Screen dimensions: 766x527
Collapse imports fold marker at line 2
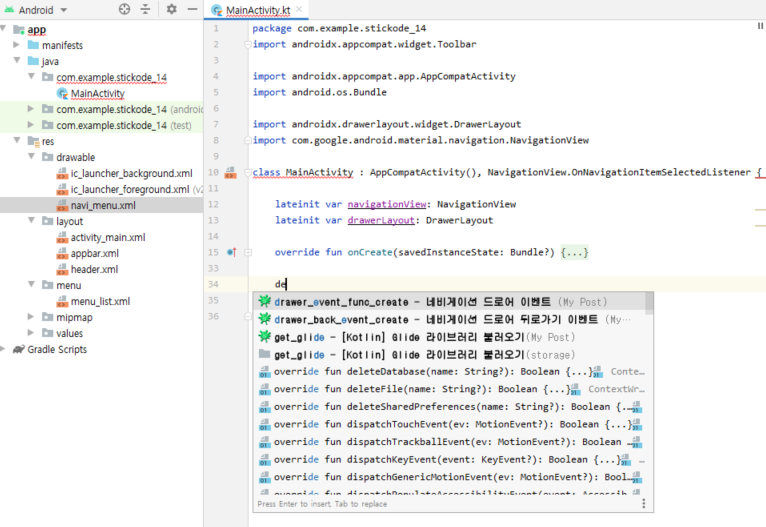248,44
